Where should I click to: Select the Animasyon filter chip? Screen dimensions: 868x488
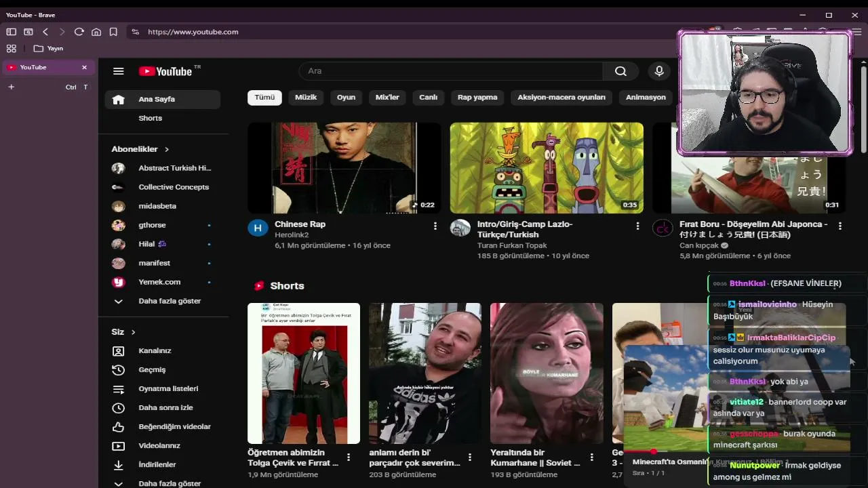646,98
